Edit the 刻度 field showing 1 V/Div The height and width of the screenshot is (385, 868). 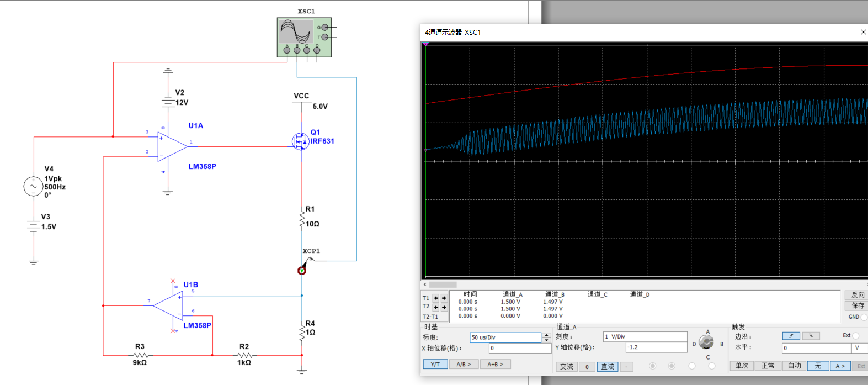click(x=645, y=336)
